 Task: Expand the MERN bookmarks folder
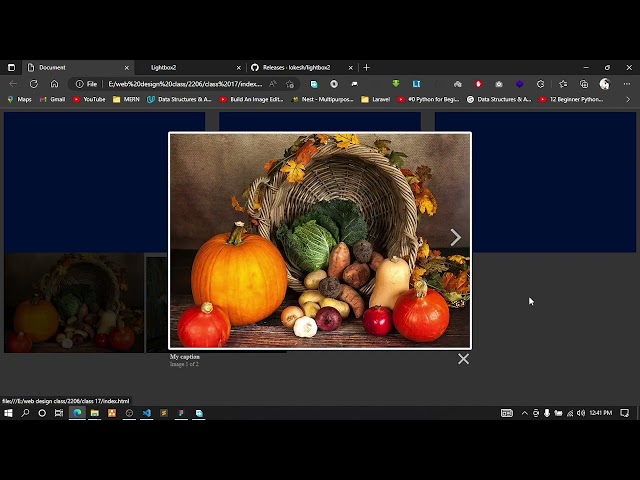pos(126,99)
